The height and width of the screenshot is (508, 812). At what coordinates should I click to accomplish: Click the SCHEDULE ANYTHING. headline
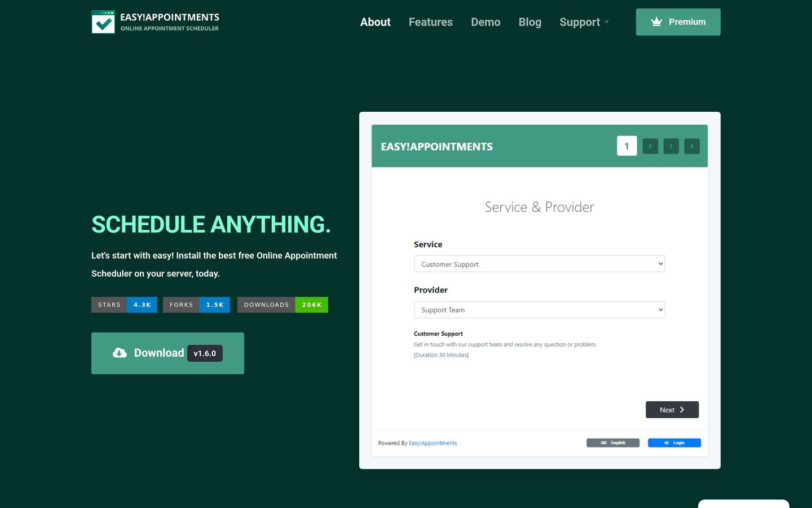coord(211,224)
